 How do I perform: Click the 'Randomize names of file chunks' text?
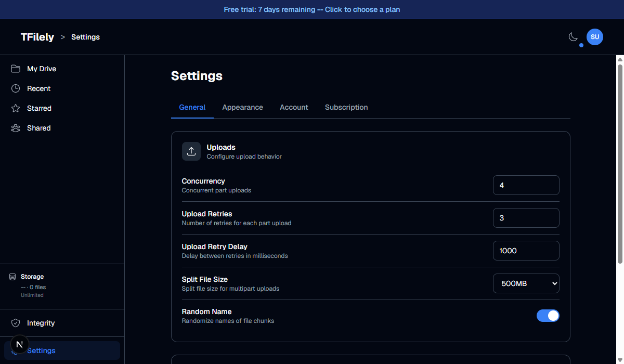[x=228, y=321]
